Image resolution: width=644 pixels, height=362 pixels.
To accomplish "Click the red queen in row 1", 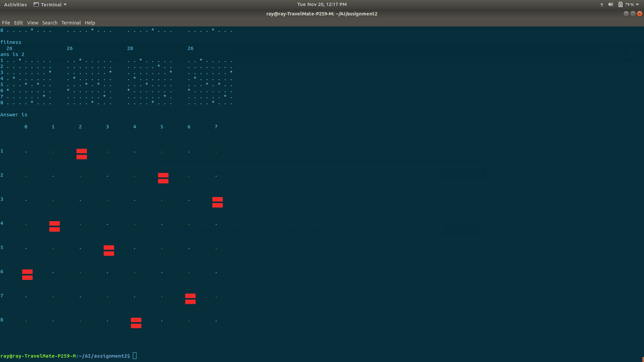I will pyautogui.click(x=82, y=154).
